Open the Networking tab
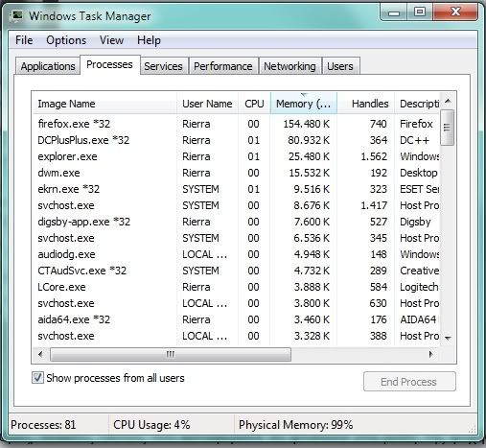 pos(289,66)
